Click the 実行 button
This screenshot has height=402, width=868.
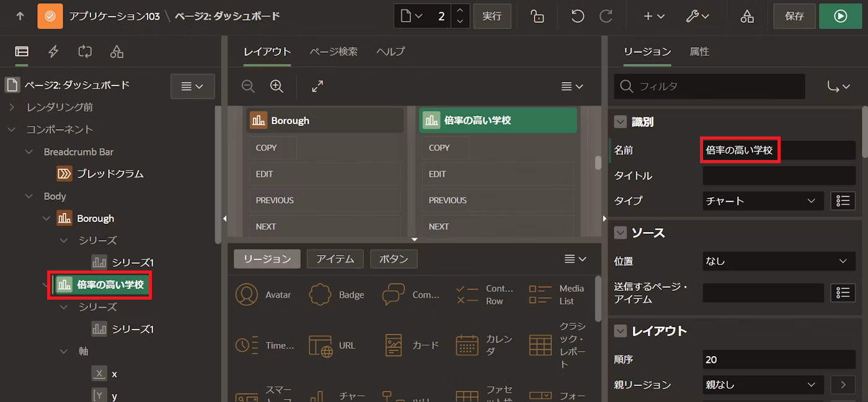click(492, 16)
